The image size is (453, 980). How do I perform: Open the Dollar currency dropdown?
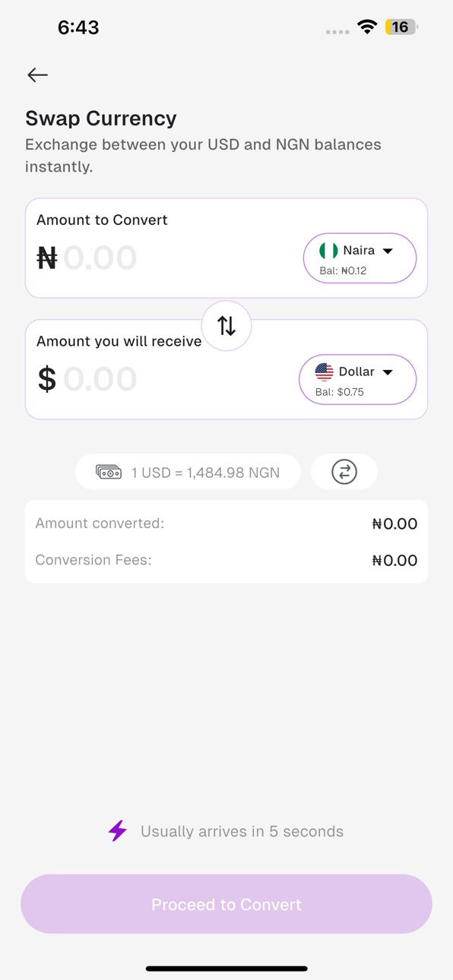pos(357,379)
